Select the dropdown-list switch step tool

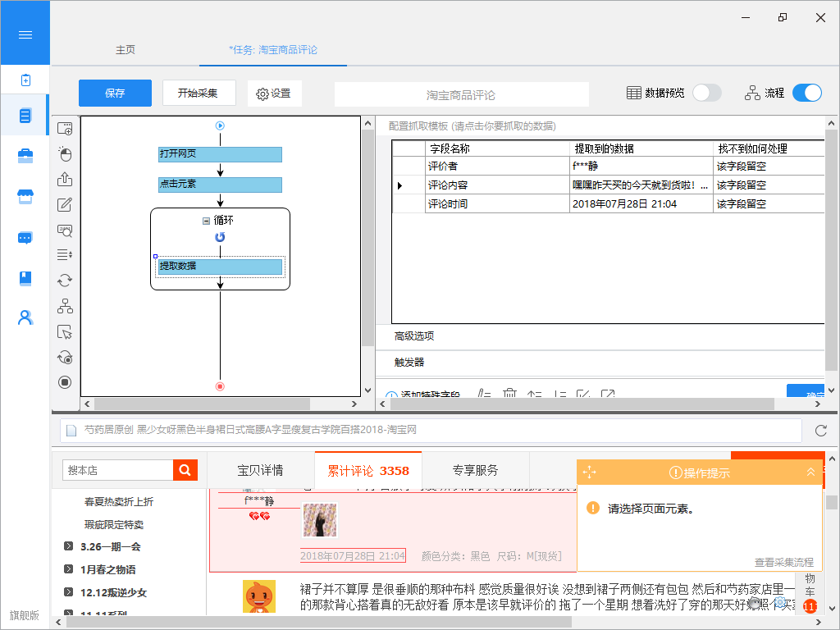click(x=65, y=254)
